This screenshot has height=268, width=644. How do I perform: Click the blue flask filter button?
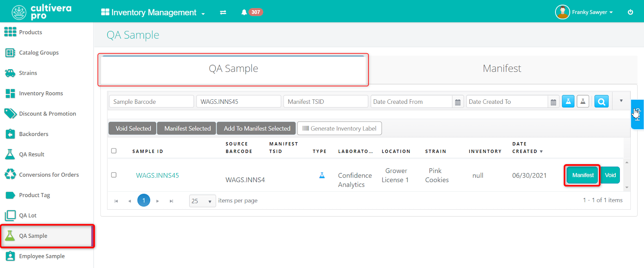pos(568,101)
